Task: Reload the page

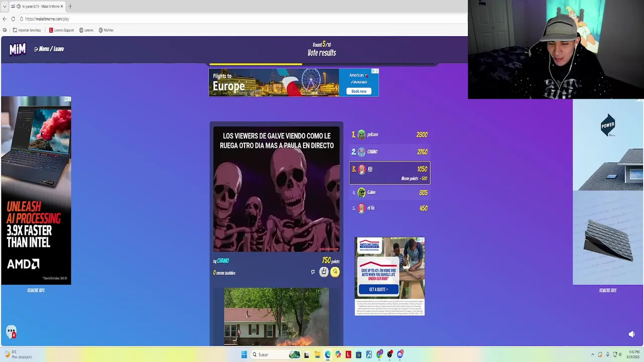Action: pos(13,19)
